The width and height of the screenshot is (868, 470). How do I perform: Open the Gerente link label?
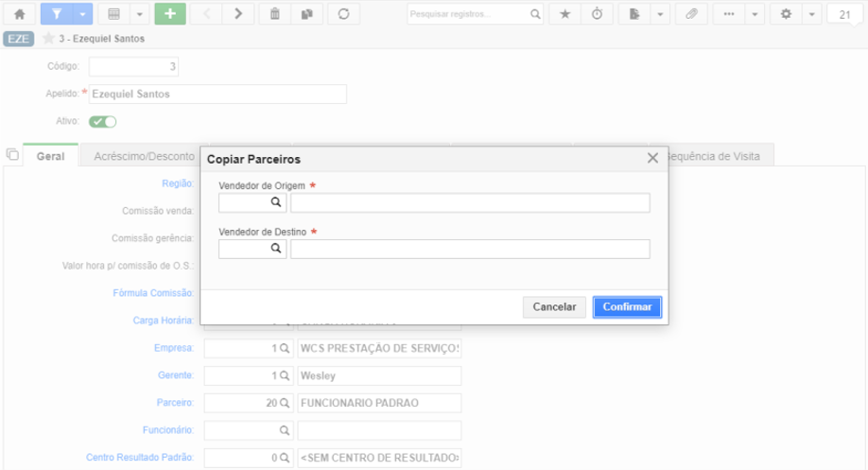pos(176,374)
